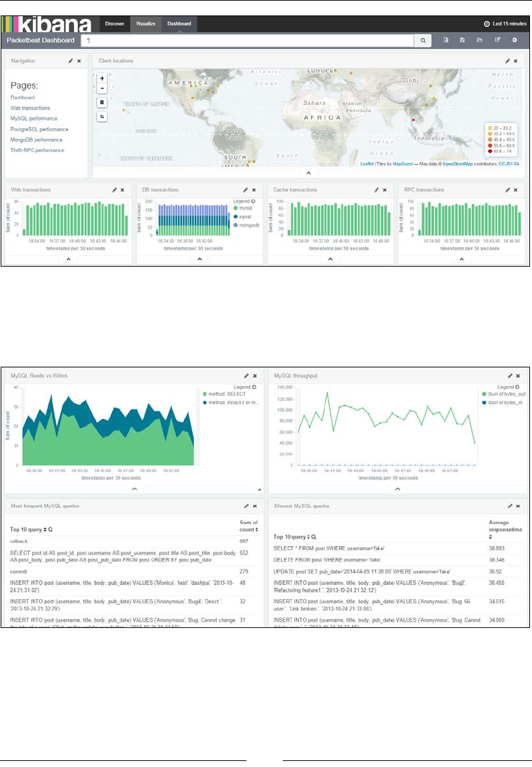Click the Add visualization plus icon
532x767 pixels.
point(515,40)
